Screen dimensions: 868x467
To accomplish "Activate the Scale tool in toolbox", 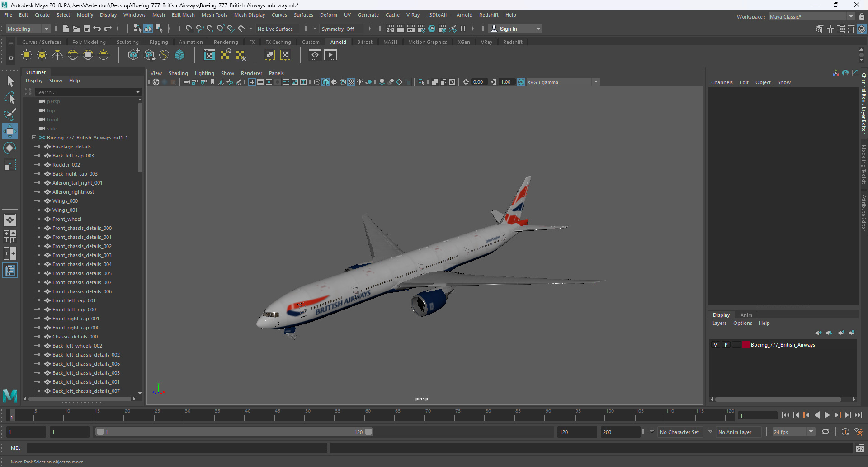I will click(10, 165).
